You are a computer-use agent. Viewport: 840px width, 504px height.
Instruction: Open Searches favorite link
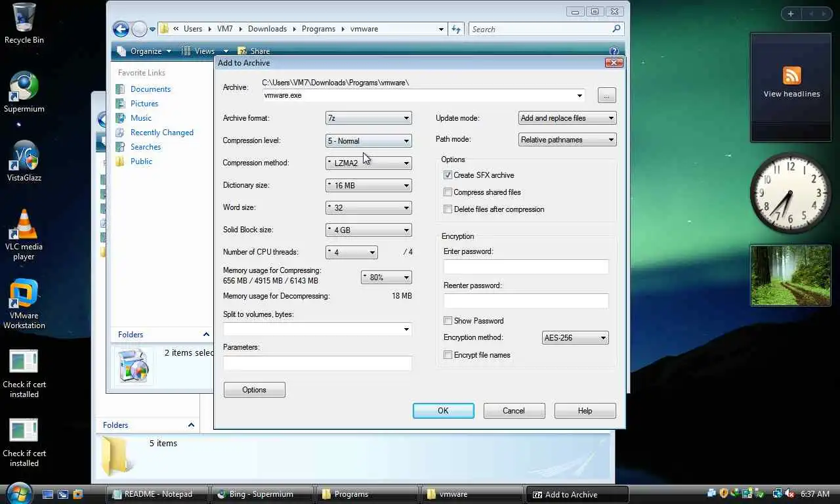click(x=146, y=147)
